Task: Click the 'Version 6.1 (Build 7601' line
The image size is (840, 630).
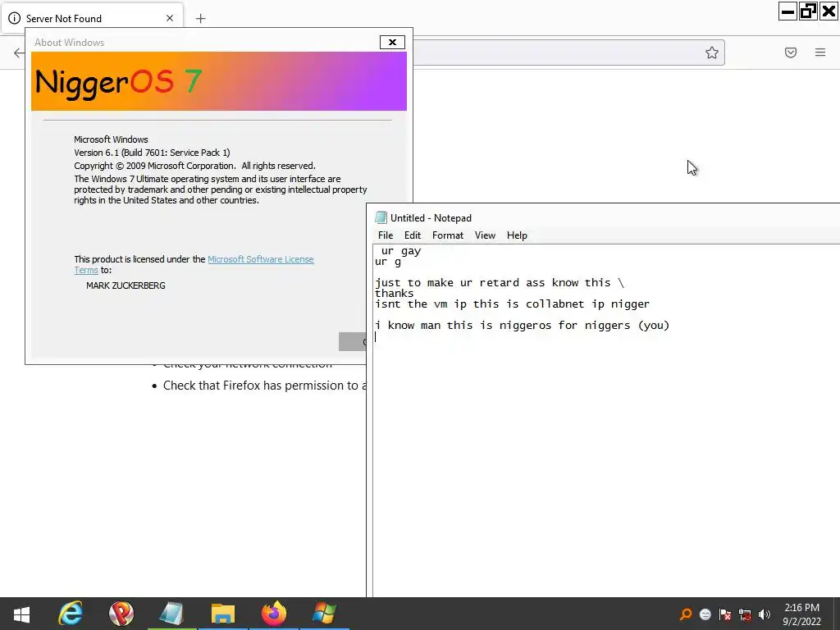Action: 152,153
